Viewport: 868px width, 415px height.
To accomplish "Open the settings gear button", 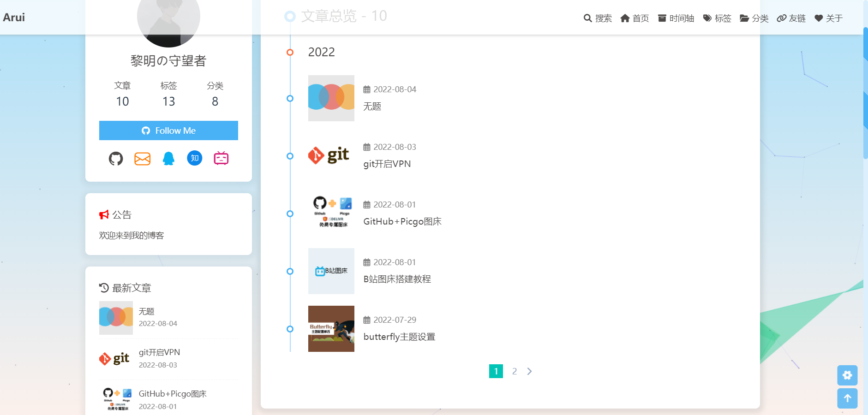I will click(847, 375).
